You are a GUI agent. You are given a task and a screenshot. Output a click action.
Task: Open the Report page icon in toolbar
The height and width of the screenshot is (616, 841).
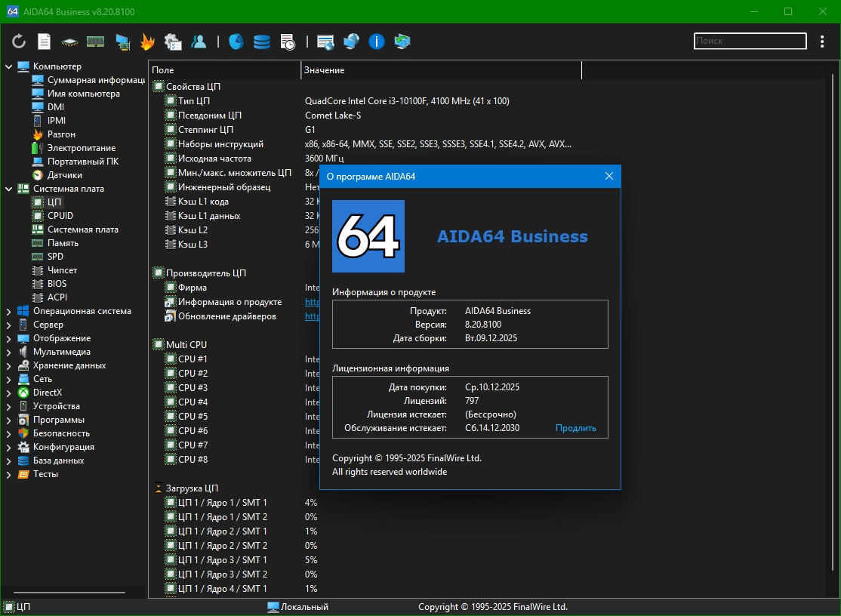[45, 42]
